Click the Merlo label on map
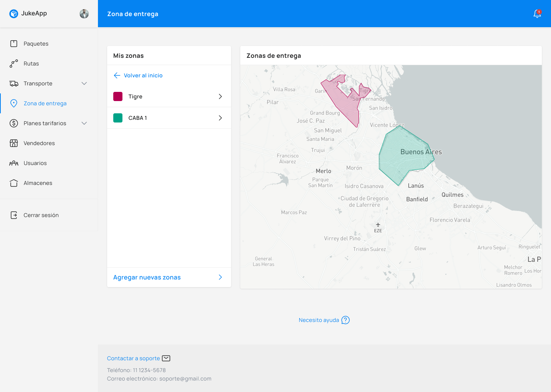This screenshot has width=551, height=392. pos(323,171)
